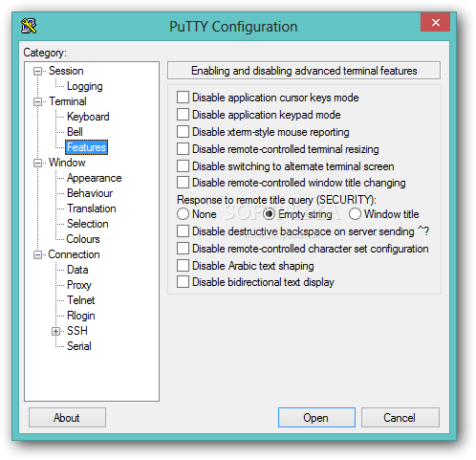Open the Proxy category
The image size is (476, 460).
(x=79, y=285)
